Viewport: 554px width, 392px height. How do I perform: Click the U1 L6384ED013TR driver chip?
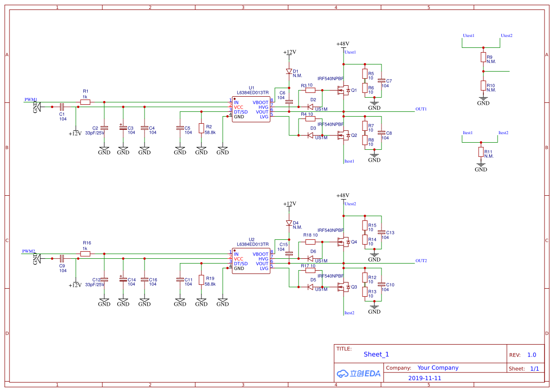click(x=251, y=110)
